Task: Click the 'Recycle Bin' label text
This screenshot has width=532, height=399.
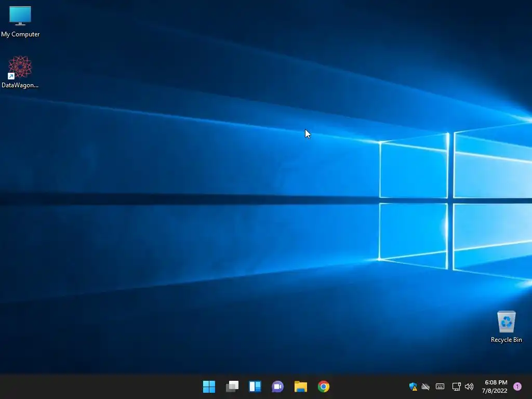Action: [506, 340]
